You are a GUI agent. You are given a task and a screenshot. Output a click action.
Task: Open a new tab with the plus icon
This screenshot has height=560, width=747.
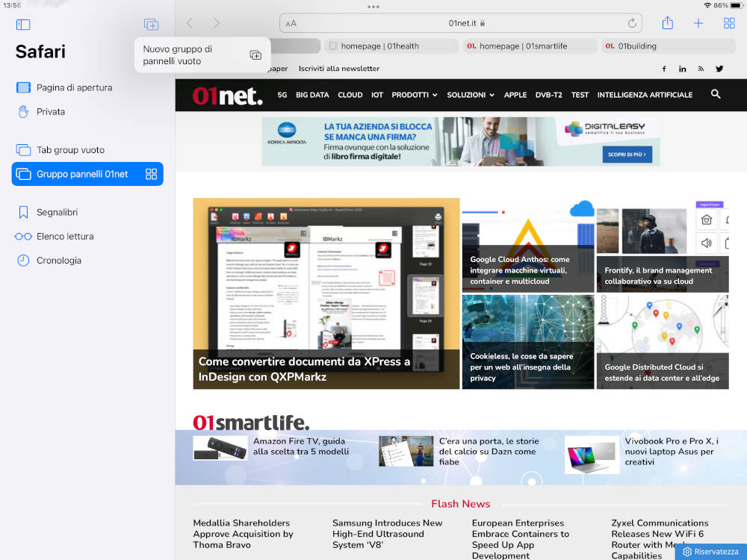click(698, 23)
